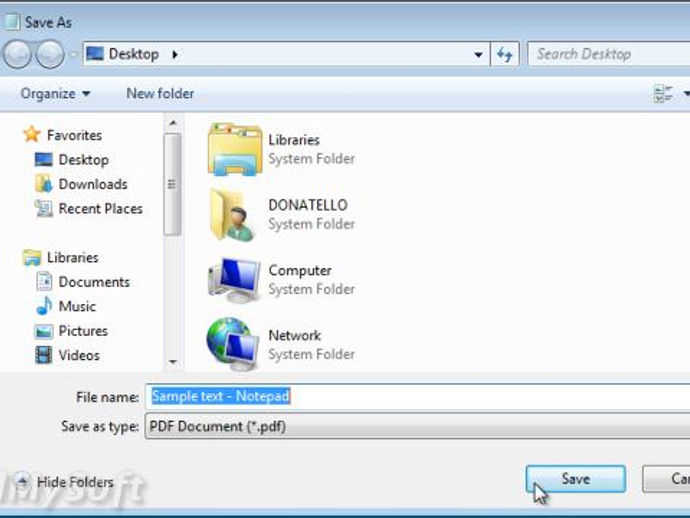Click the Downloads folder icon
This screenshot has width=690, height=518.
click(x=43, y=184)
